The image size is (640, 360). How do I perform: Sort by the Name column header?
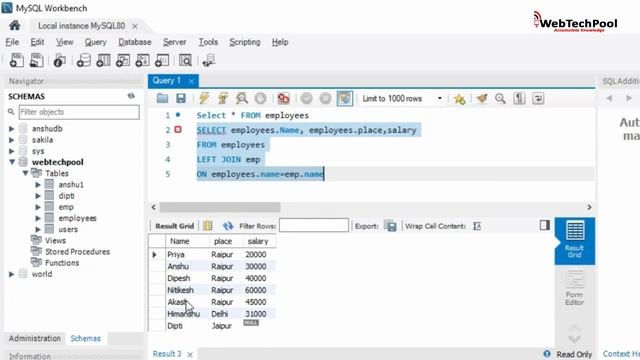[x=180, y=241]
